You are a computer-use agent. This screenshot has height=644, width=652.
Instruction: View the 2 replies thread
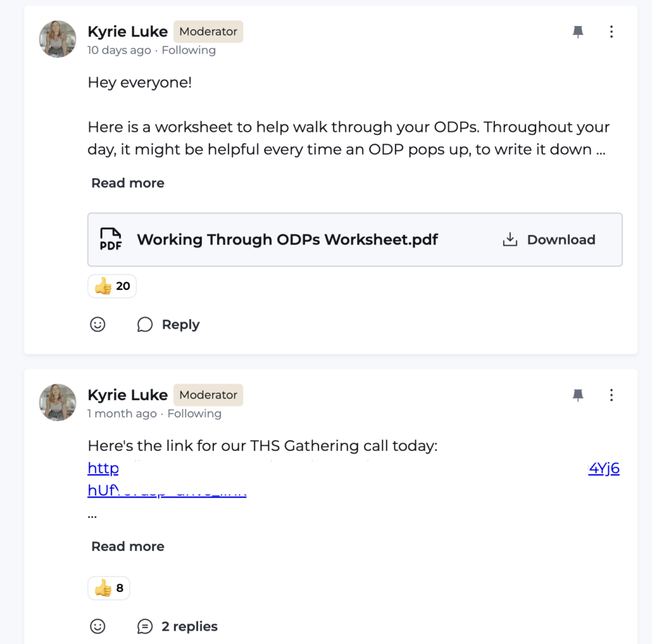click(x=178, y=626)
